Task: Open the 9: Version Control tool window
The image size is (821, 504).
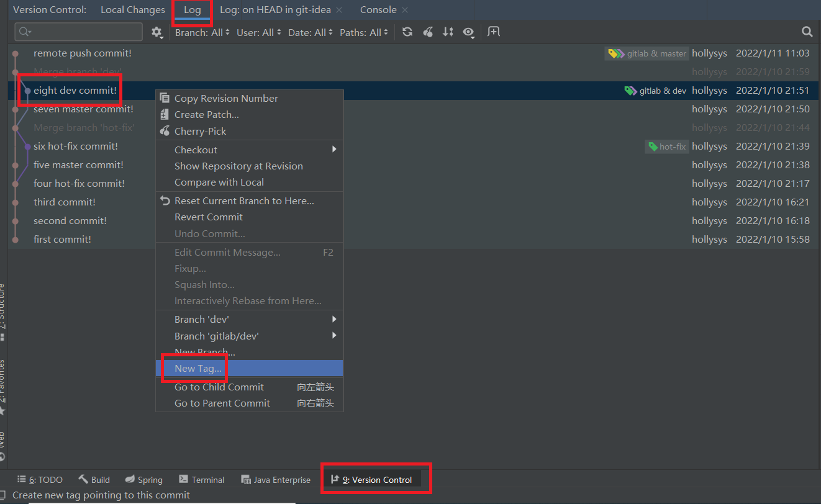Action: (371, 480)
